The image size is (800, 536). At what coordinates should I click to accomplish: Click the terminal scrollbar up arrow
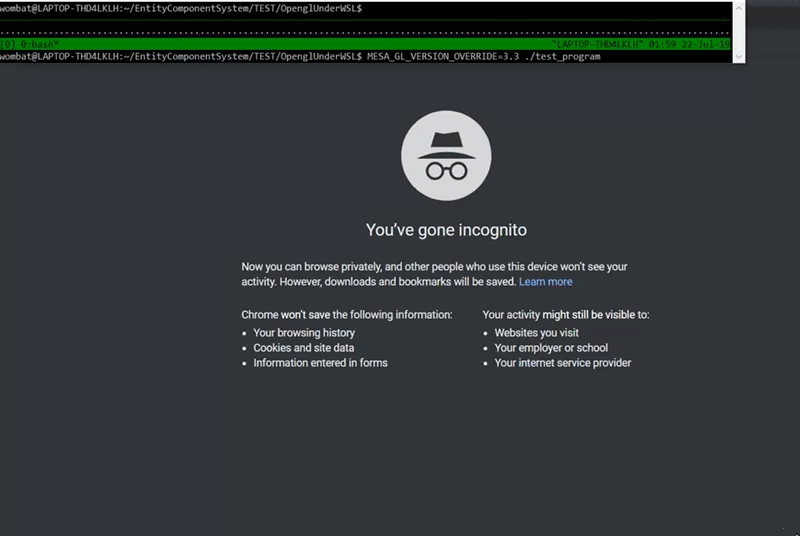[738, 8]
